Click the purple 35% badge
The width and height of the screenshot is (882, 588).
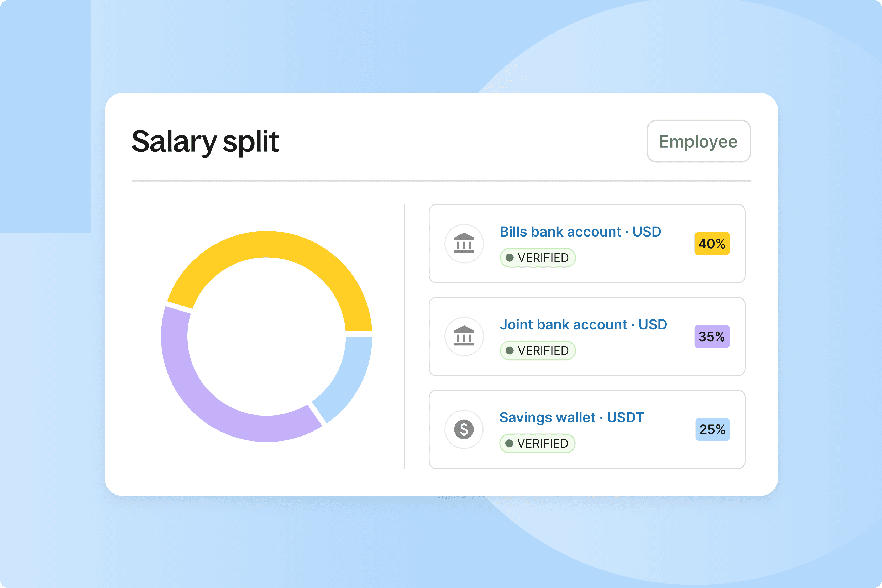pos(712,336)
